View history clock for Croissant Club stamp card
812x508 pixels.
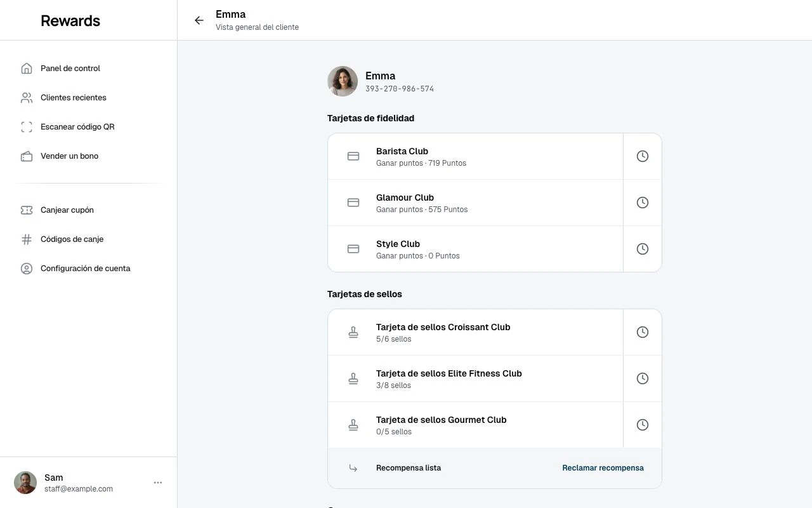tap(643, 332)
